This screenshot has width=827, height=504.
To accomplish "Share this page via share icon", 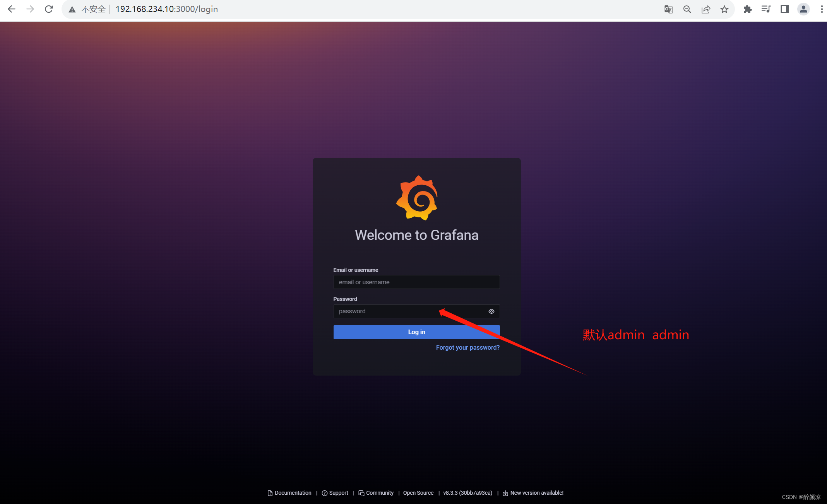I will pos(706,9).
